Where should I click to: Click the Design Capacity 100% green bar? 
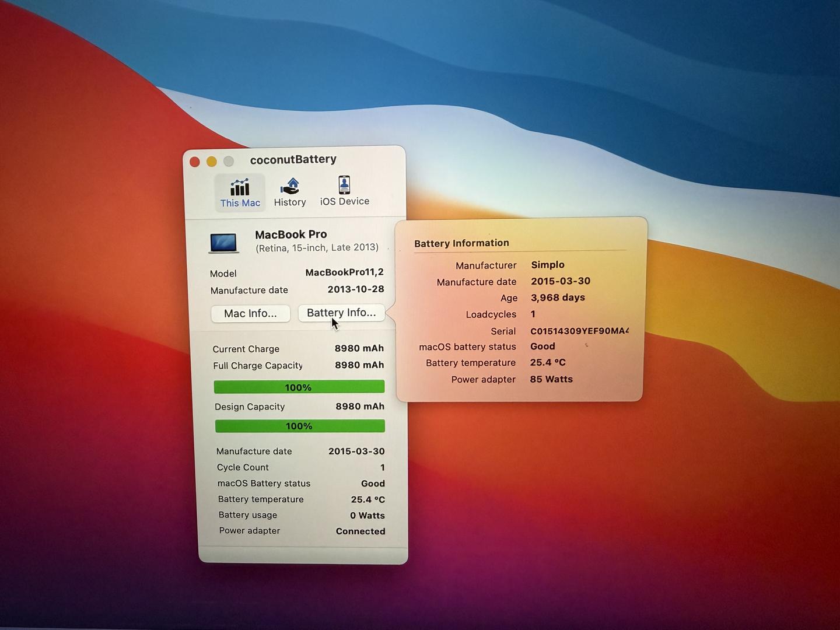click(x=299, y=426)
